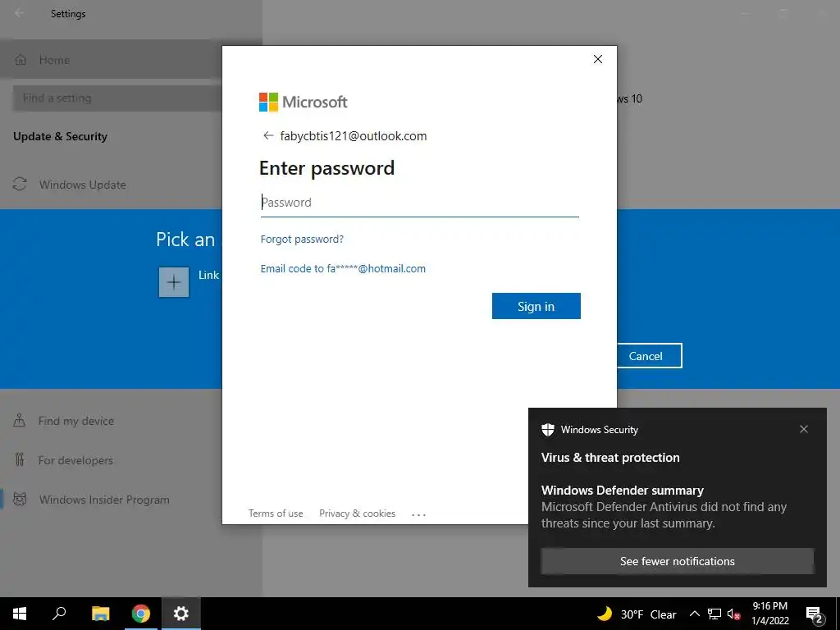
Task: Open Privacy & cookies link
Action: [x=358, y=514]
